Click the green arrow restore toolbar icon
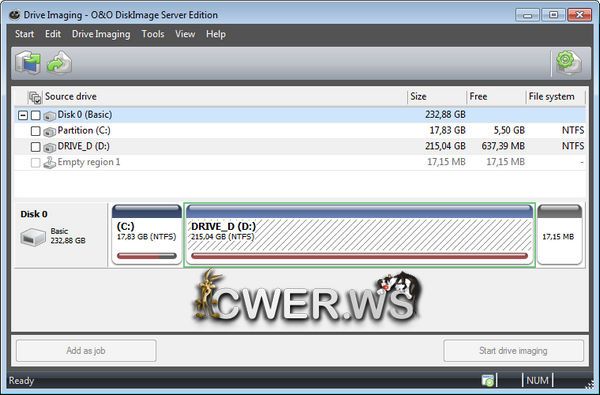This screenshot has height=395, width=600. pyautogui.click(x=59, y=62)
